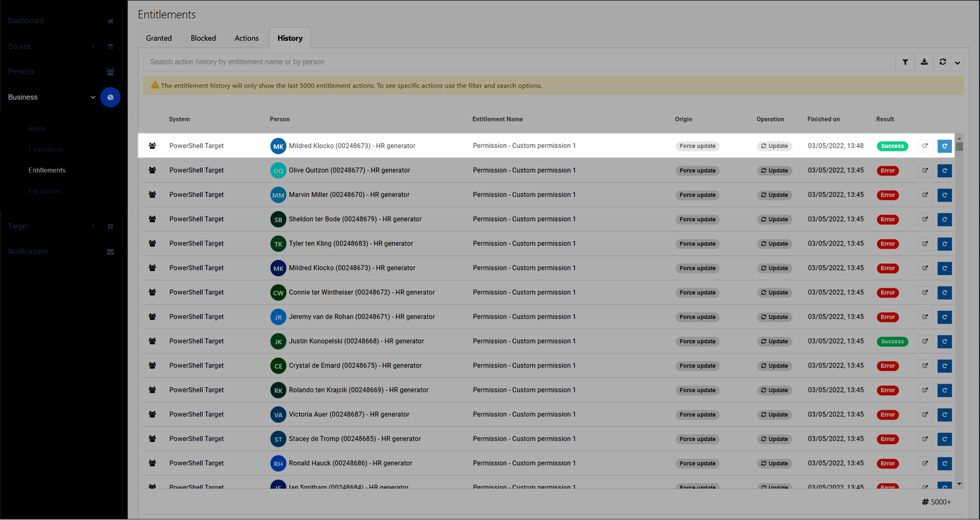Retry action for Connie ter Wintheiser row
This screenshot has width=980, height=520.
point(945,293)
